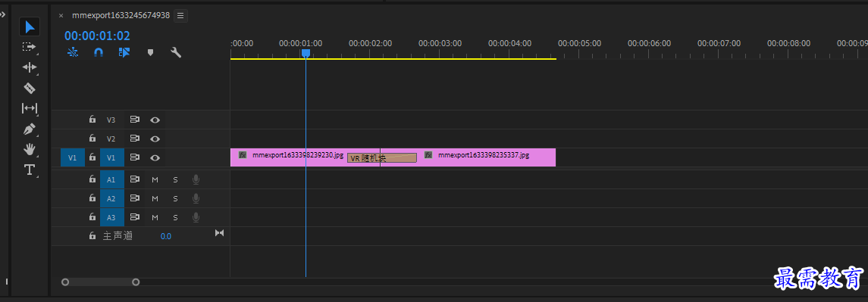Select the VR transition between clips
Viewport: 868px width, 302px height.
(382, 158)
